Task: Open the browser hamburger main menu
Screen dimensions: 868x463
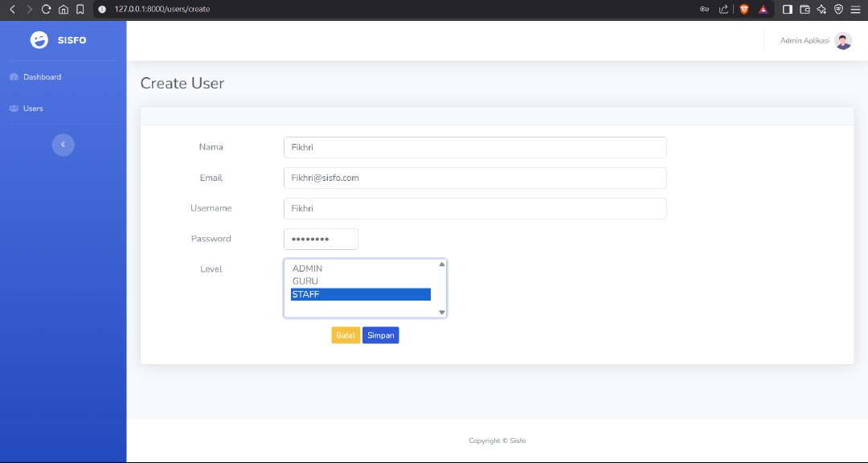Action: tap(855, 9)
